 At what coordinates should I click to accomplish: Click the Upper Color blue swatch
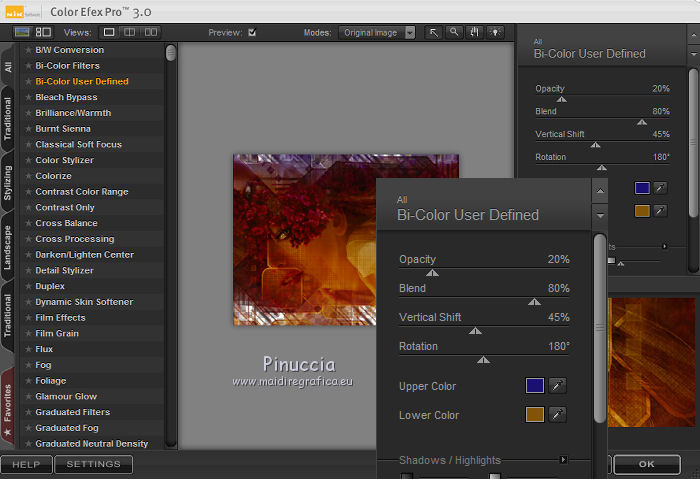pos(535,386)
